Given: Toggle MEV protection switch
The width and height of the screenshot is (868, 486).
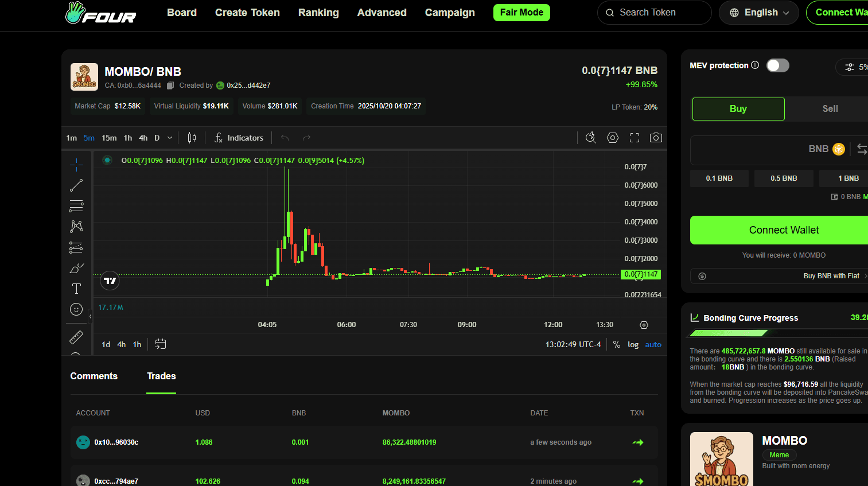Looking at the screenshot, I should pos(778,65).
